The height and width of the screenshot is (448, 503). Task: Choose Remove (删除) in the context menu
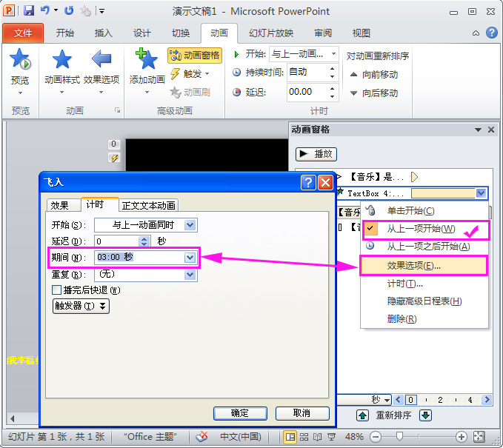coord(424,319)
